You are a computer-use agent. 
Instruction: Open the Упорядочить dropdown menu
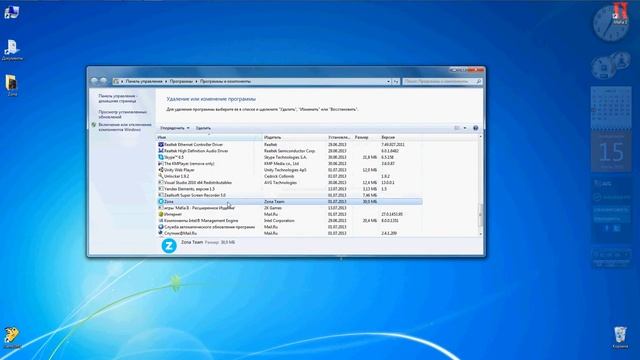click(175, 128)
